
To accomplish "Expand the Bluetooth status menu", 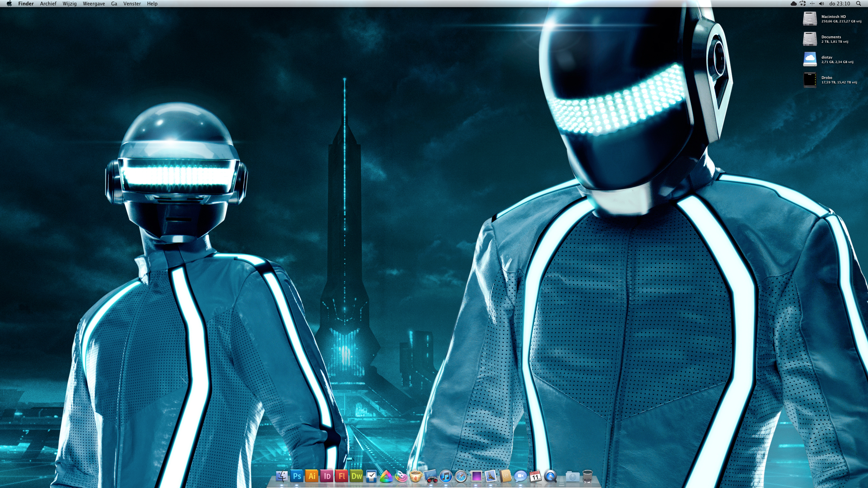I will coord(812,4).
